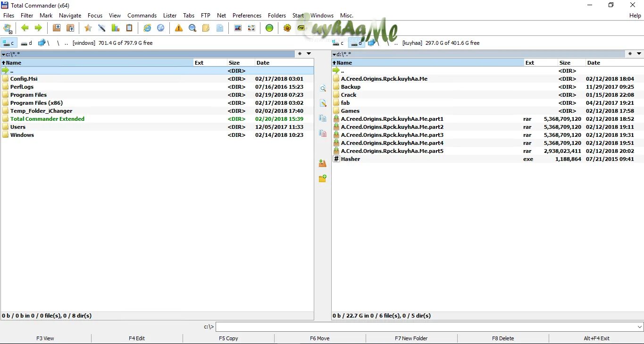The image size is (644, 344).
Task: Open the Help menu
Action: coord(635,16)
